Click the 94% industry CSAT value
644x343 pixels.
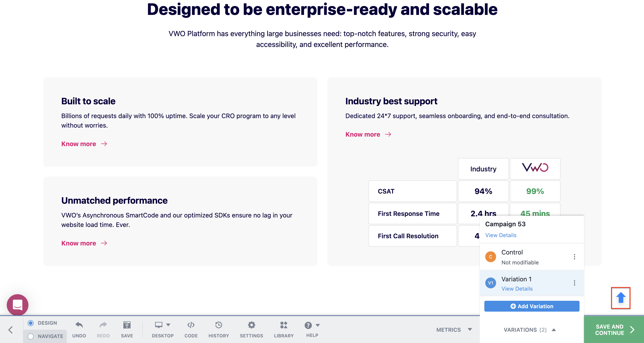point(483,191)
